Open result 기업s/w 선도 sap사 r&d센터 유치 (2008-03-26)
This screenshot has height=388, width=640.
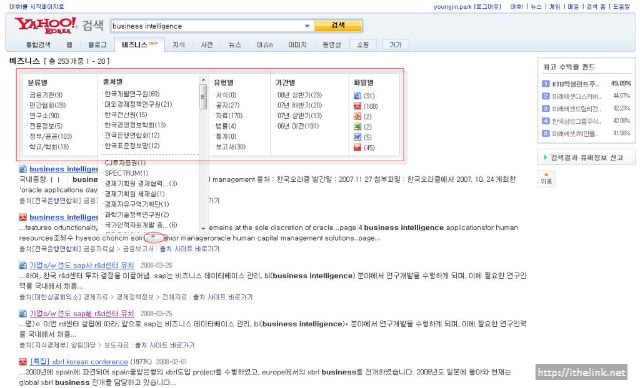coord(82,265)
